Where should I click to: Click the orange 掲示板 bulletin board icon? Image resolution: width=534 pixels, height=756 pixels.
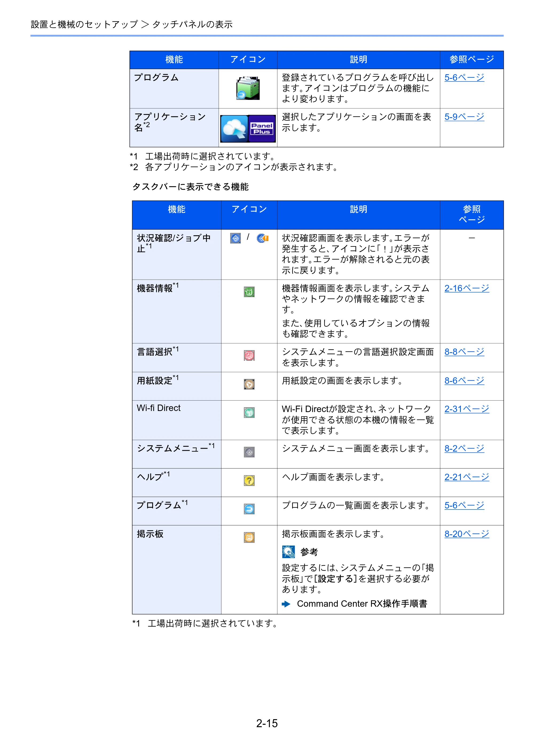(249, 537)
